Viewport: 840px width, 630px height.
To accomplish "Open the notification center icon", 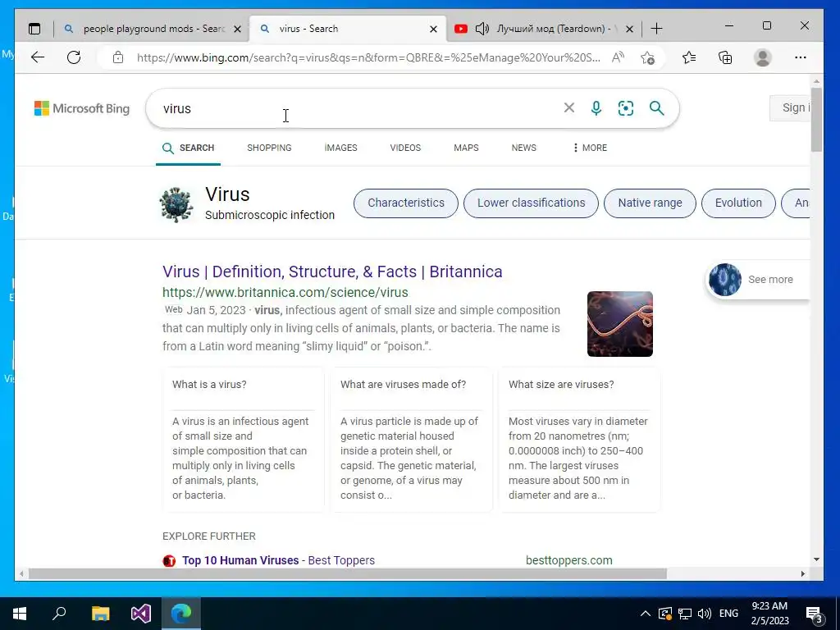I will pyautogui.click(x=814, y=614).
